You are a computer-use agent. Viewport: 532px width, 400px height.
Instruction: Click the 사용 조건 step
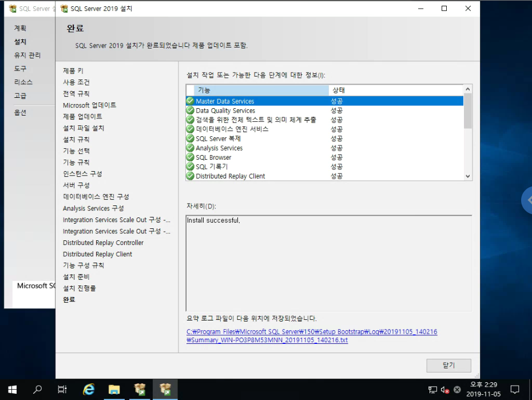[76, 82]
